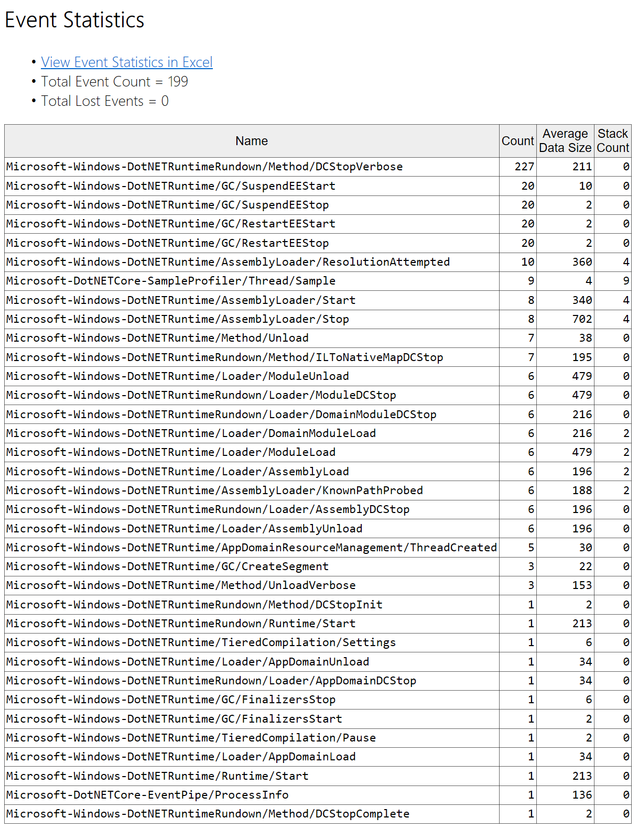This screenshot has height=840, width=638.
Task: Click data size 188 in KnownPathProbed row
Action: (582, 490)
